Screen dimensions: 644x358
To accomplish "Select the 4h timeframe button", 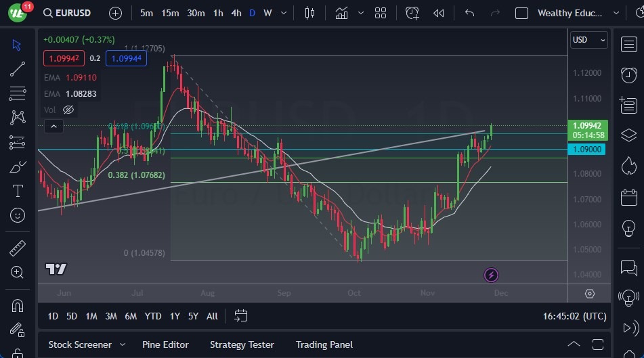I will pyautogui.click(x=236, y=13).
